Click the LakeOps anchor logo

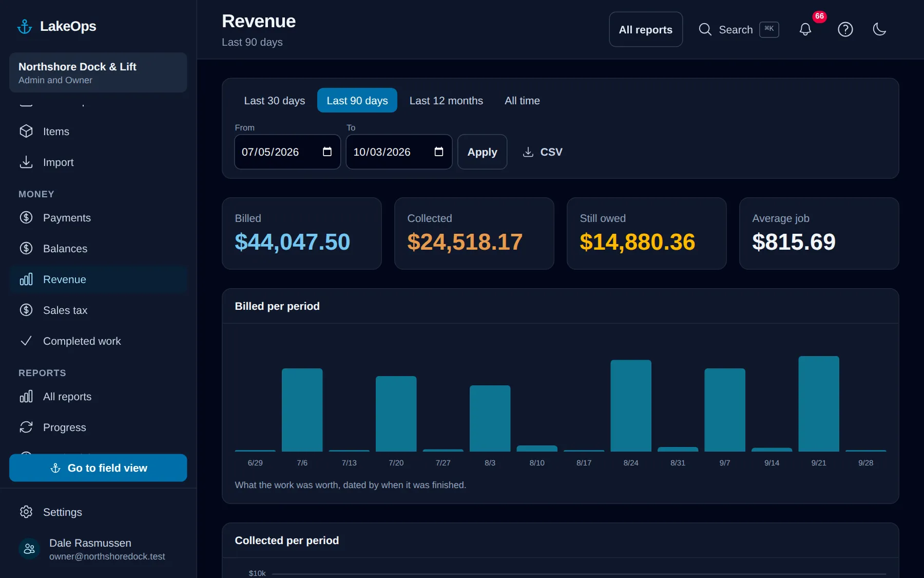[x=25, y=26]
